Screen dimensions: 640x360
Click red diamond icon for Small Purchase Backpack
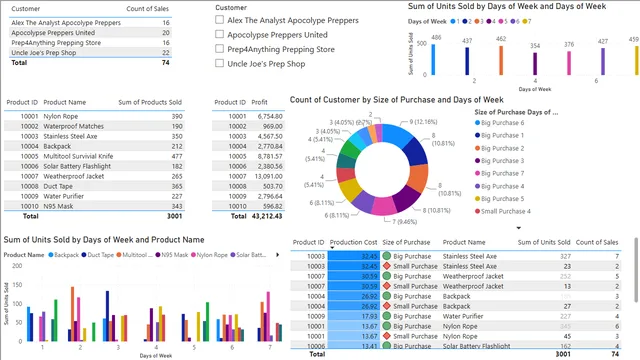pyautogui.click(x=387, y=306)
